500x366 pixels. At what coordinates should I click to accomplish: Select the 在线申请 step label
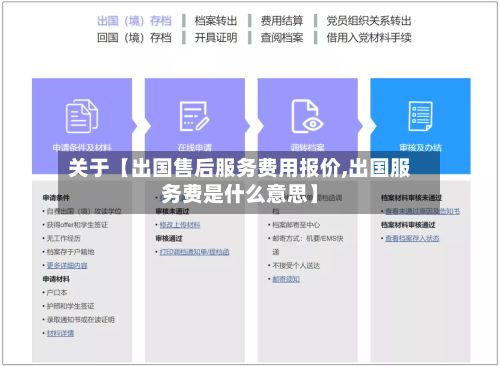[x=195, y=148]
